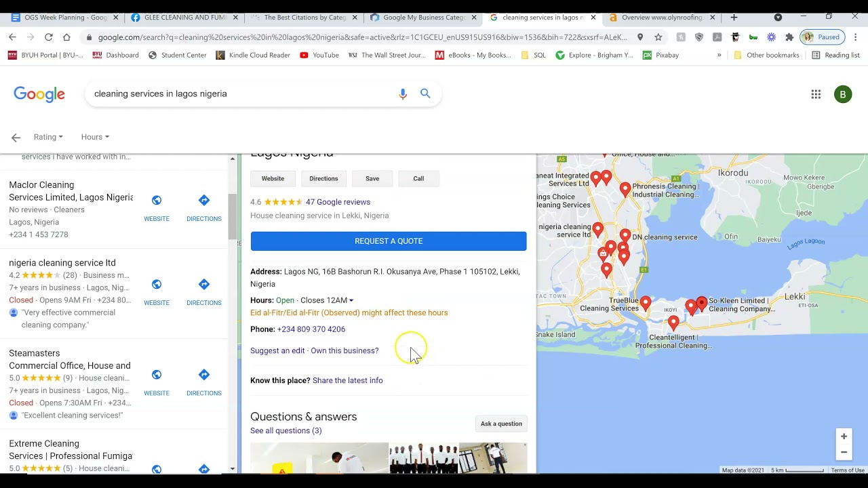Open Chrome extensions puzzle icon
Image resolution: width=868 pixels, height=488 pixels.
coord(789,37)
